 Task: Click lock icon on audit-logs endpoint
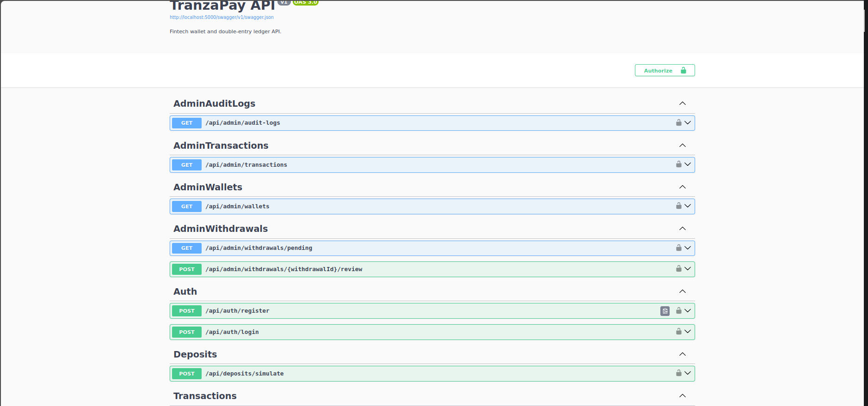678,123
